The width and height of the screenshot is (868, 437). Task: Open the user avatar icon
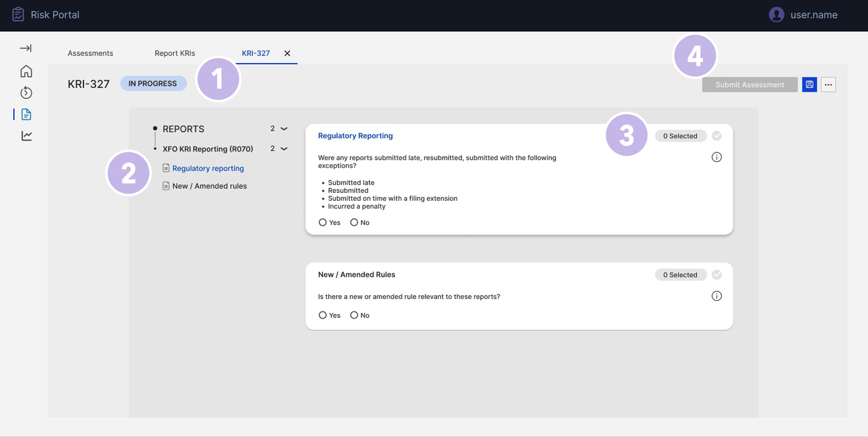pos(776,15)
